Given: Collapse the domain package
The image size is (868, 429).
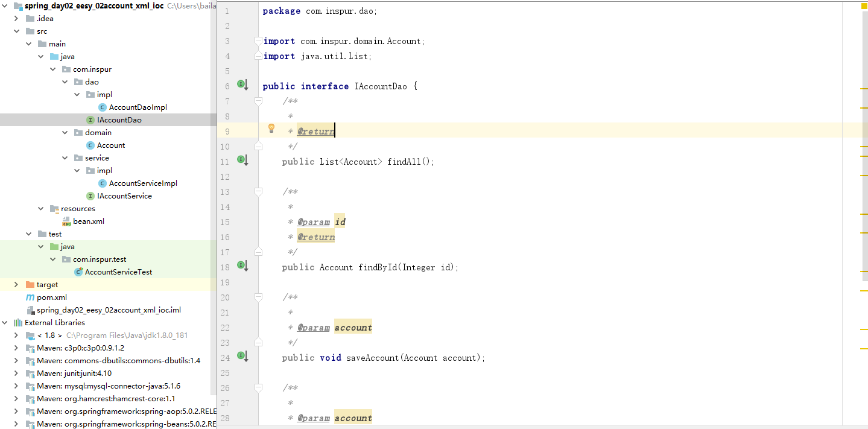Looking at the screenshot, I should click(65, 133).
